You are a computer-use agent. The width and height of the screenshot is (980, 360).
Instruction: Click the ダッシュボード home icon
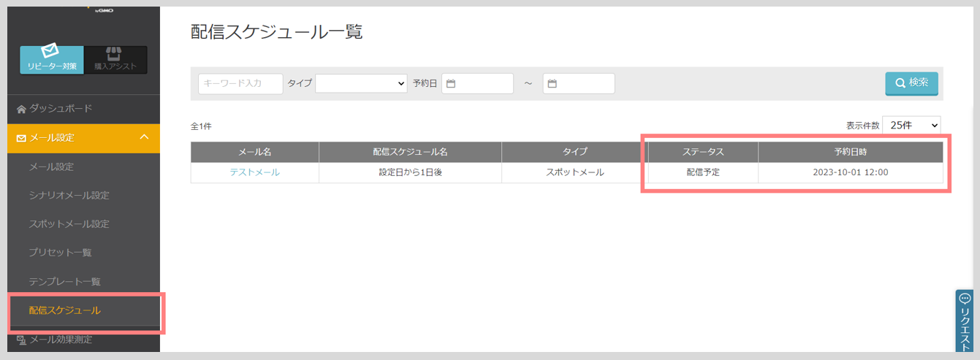click(x=21, y=109)
